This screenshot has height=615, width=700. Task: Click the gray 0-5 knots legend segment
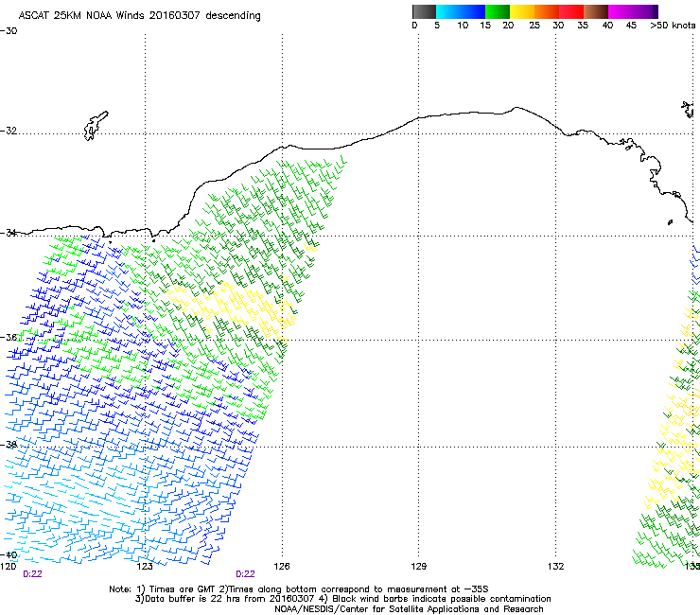424,11
